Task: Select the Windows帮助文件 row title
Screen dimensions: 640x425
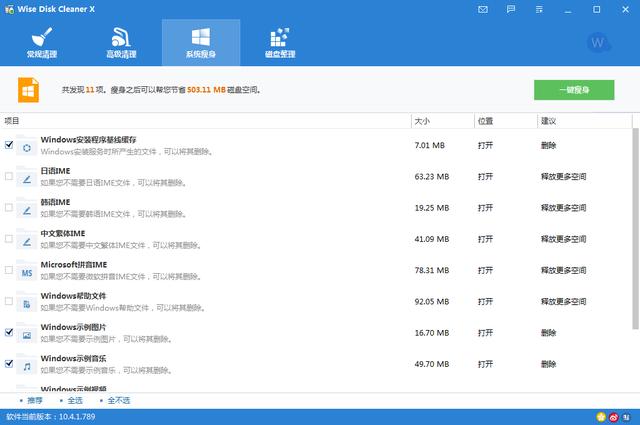Action: coord(73,296)
